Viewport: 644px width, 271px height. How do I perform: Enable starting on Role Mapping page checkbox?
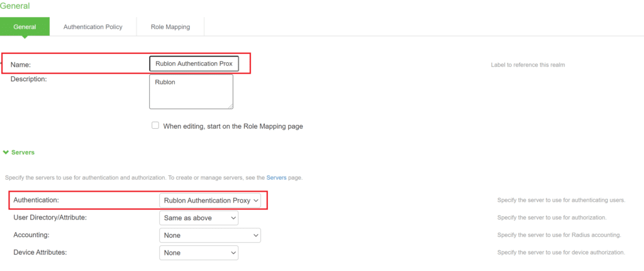pos(155,126)
